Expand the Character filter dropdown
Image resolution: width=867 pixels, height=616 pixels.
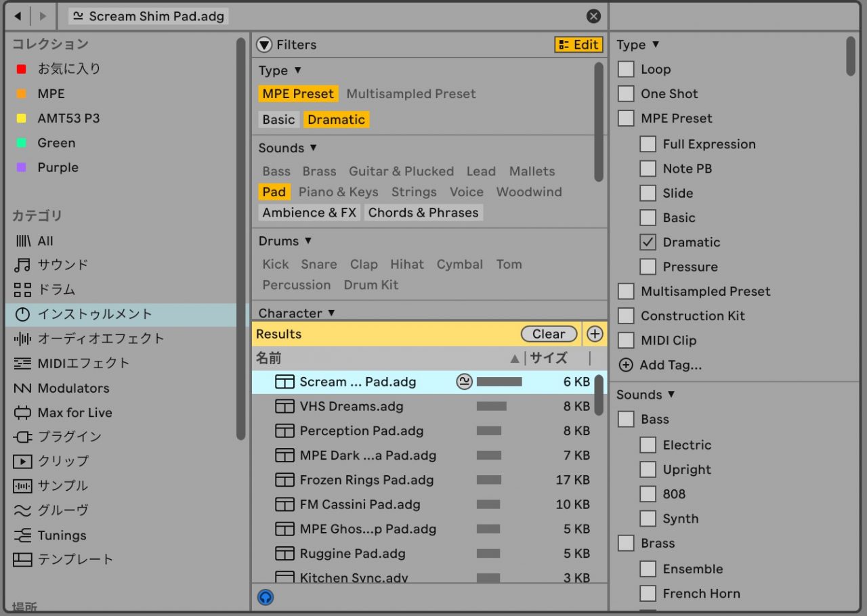click(331, 313)
